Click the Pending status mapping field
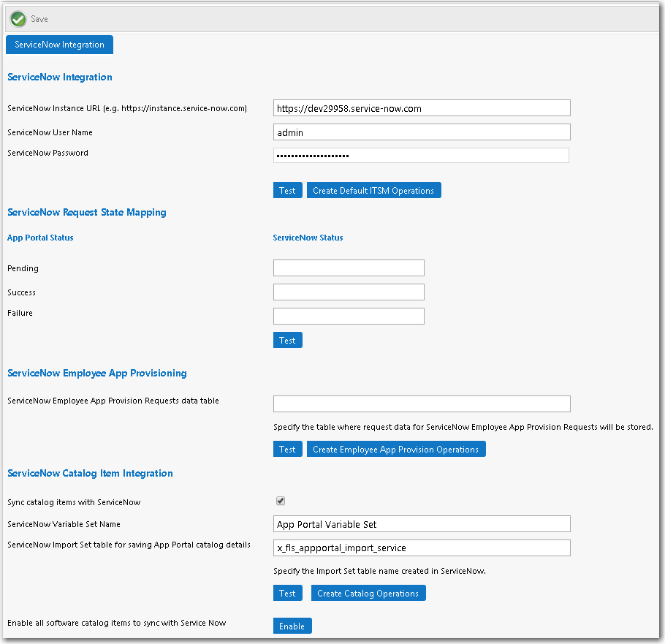The width and height of the screenshot is (665, 644). 349,268
